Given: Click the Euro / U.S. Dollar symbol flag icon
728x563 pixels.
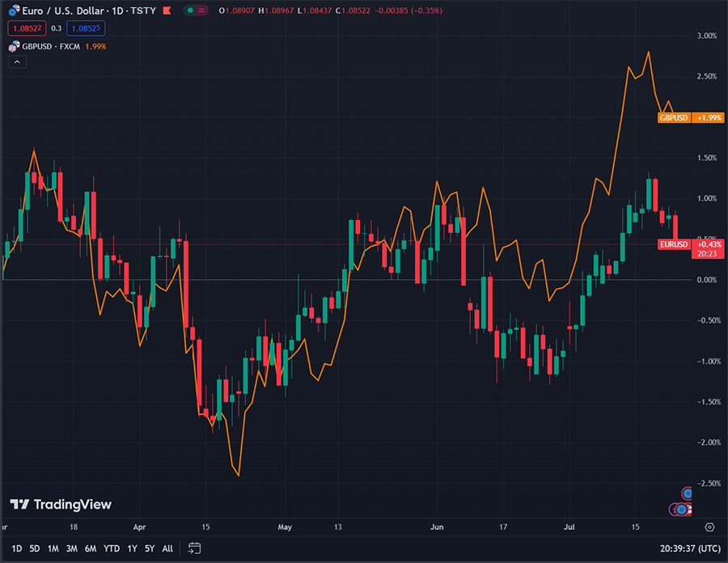Looking at the screenshot, I should (15, 11).
